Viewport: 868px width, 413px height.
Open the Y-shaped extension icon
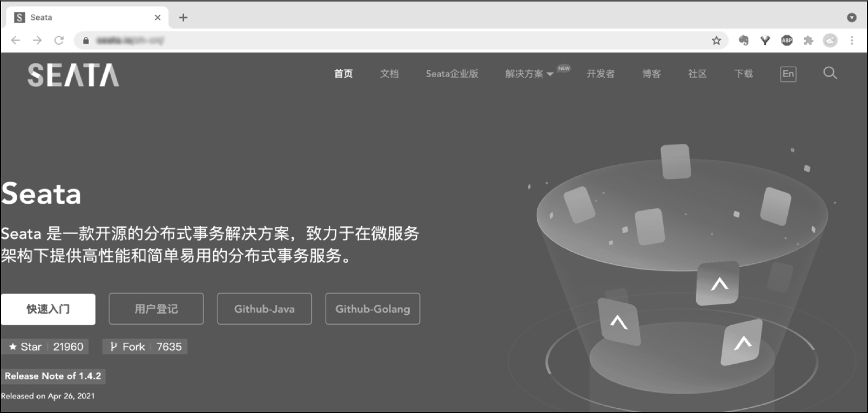(x=765, y=40)
